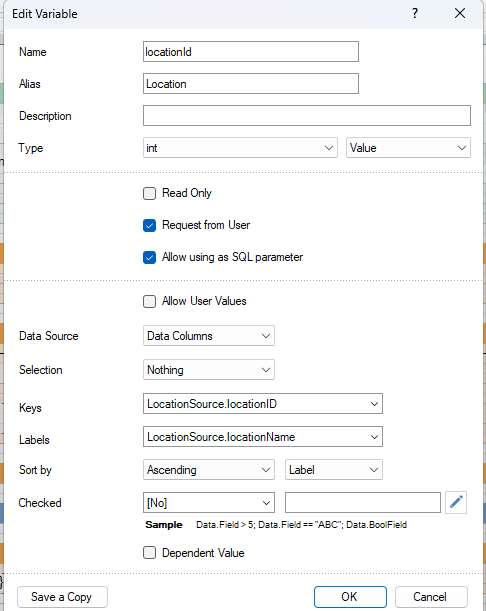Image resolution: width=486 pixels, height=611 pixels.
Task: Open help with the question mark icon
Action: coord(415,14)
